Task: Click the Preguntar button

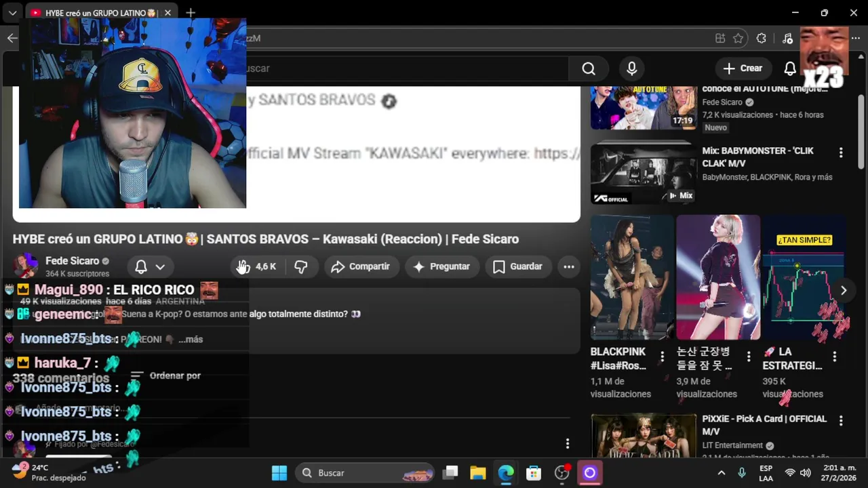Action: 441,267
